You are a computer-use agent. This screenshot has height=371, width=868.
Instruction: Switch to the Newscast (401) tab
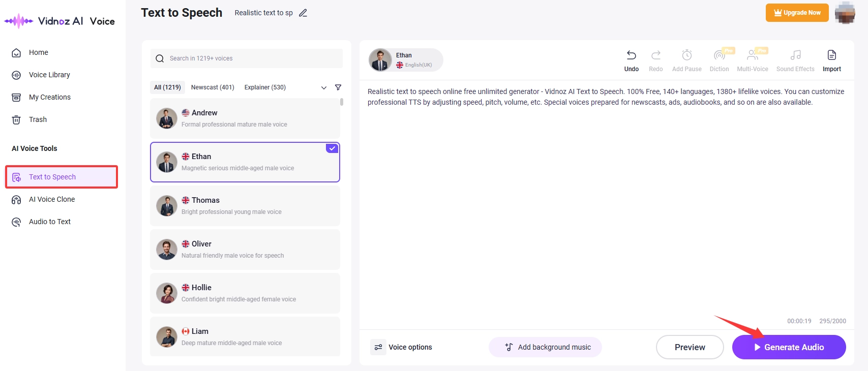[213, 87]
